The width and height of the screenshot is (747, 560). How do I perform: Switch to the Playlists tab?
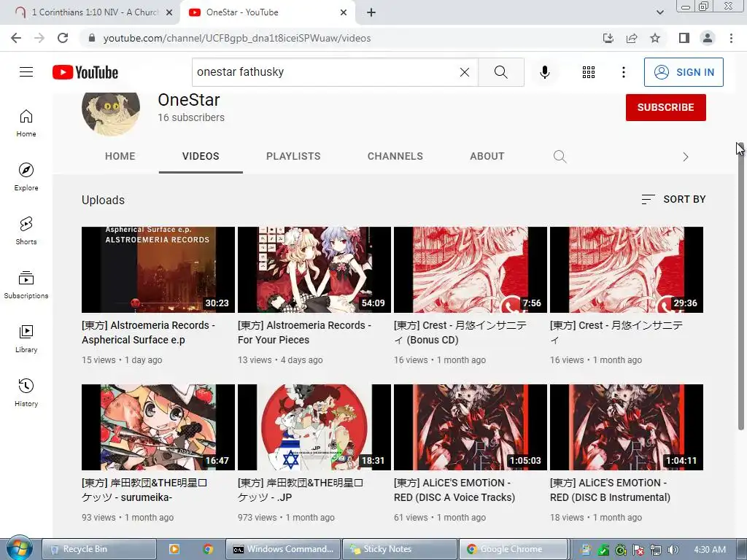[x=293, y=156]
